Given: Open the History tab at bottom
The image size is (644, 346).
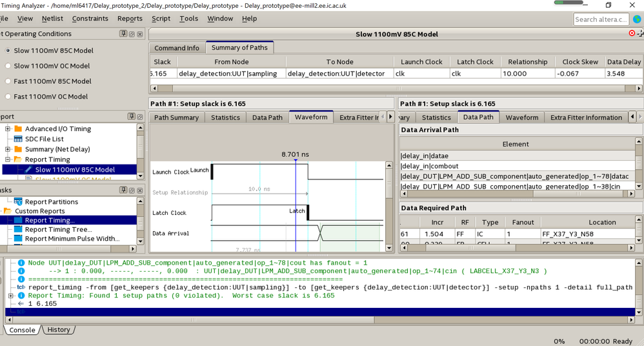Looking at the screenshot, I should click(x=58, y=330).
